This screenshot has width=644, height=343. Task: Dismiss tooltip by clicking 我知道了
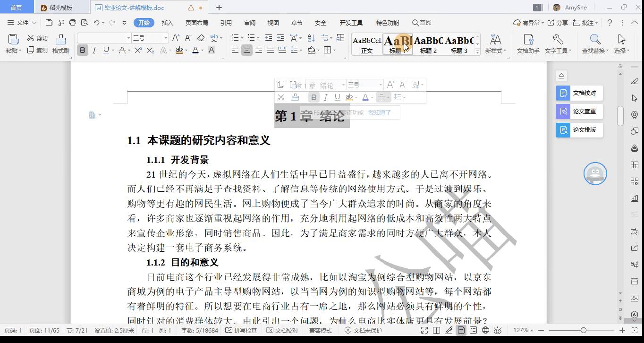click(380, 112)
